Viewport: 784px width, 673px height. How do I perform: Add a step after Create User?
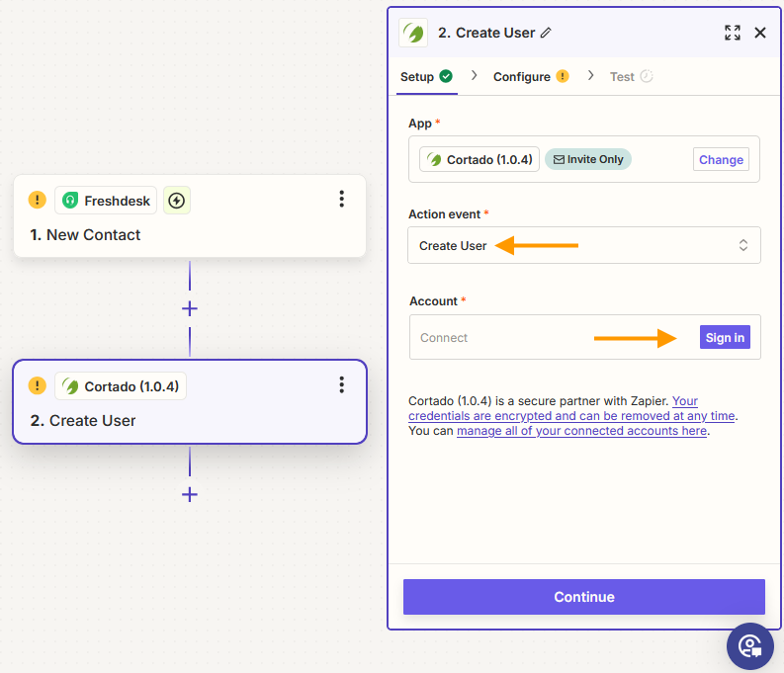tap(190, 495)
